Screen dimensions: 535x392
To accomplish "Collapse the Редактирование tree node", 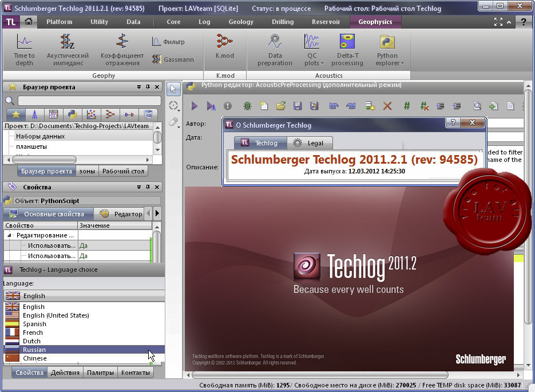I will pos(9,235).
